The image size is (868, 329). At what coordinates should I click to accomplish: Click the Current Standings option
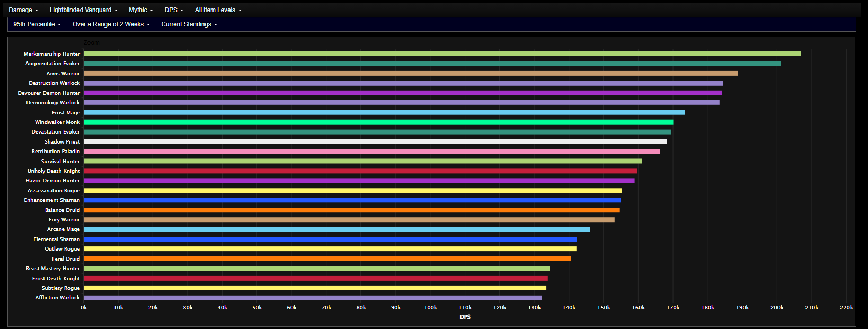(189, 24)
